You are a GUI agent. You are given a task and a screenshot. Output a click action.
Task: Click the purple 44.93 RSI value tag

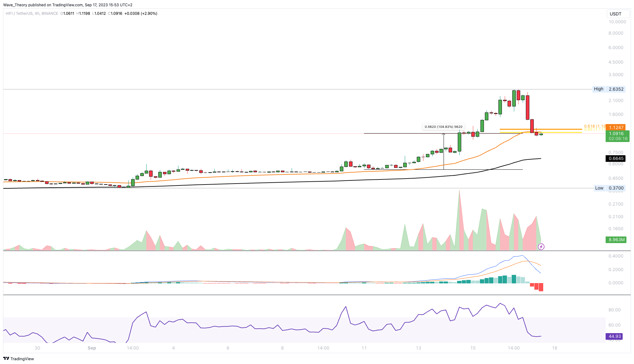pyautogui.click(x=614, y=336)
